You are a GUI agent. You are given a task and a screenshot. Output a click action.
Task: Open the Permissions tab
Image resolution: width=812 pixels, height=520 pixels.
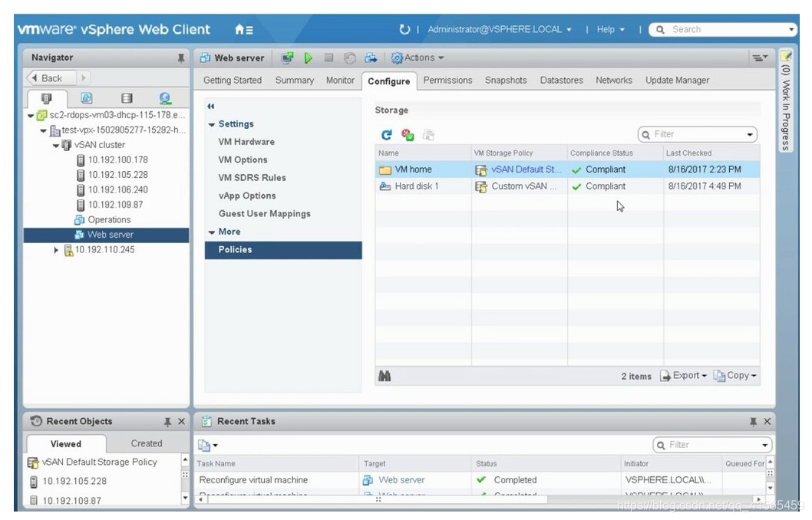(447, 81)
